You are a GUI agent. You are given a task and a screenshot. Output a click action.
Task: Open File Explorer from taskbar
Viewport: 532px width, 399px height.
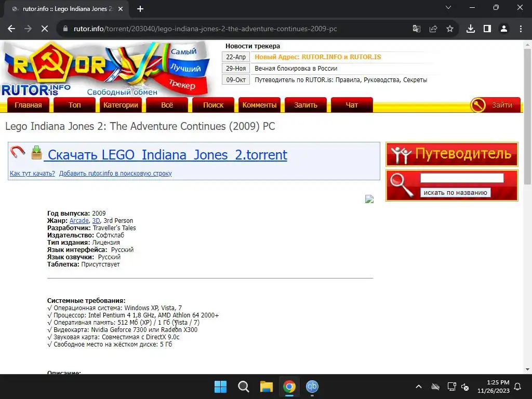pos(267,387)
